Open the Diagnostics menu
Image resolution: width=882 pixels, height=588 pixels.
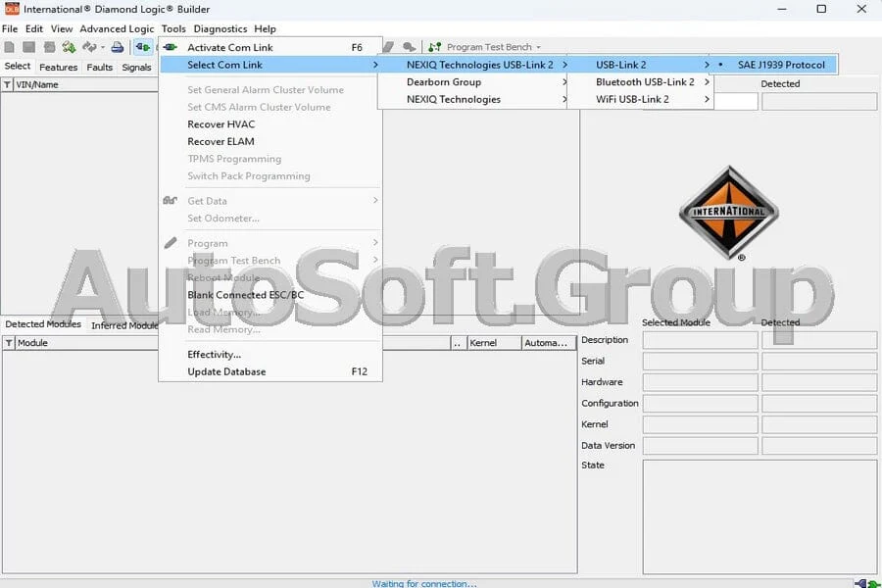220,28
